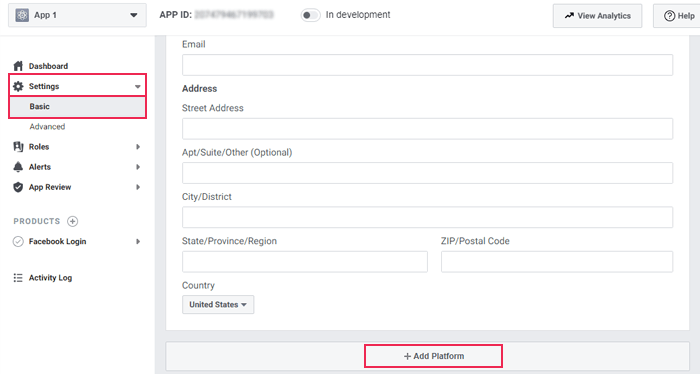Expand the Alerts submenu arrow
Image resolution: width=700 pixels, height=374 pixels.
click(x=138, y=167)
